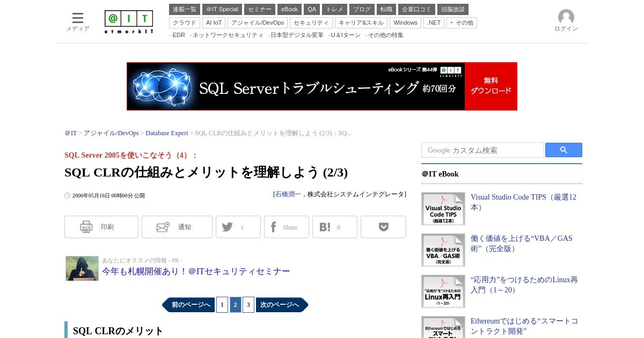Viewport: 644px width, 338px height.
Task: Open the EDR feature link
Action: (x=179, y=35)
